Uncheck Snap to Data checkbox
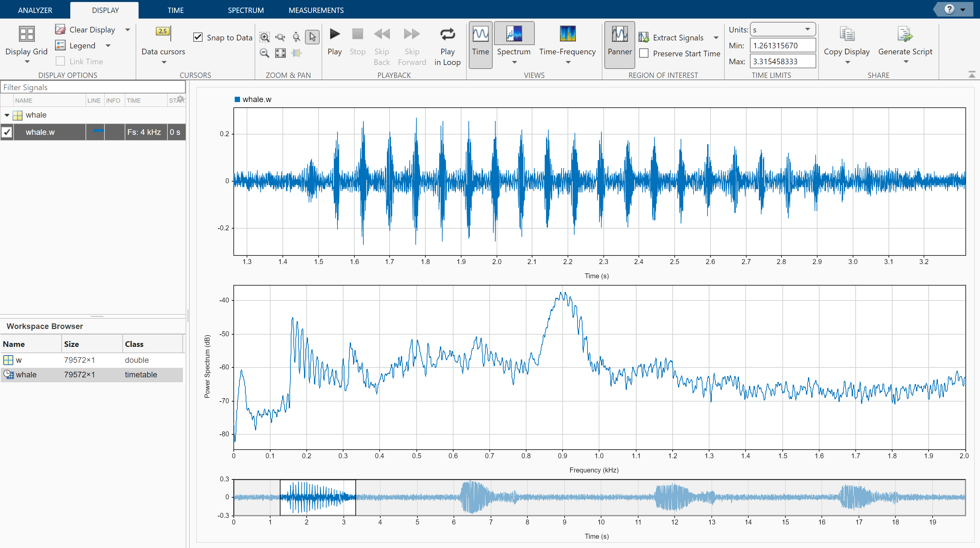The height and width of the screenshot is (548, 980). point(198,37)
